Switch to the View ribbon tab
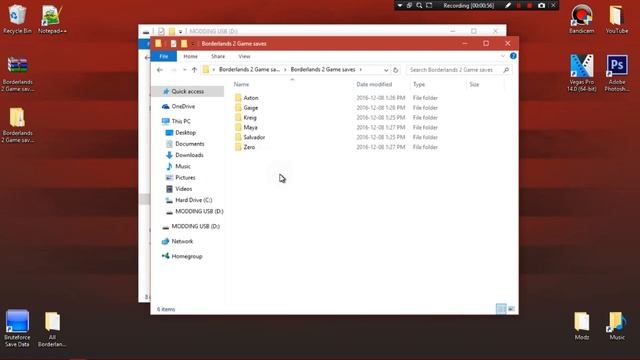The width and height of the screenshot is (640, 360). click(244, 56)
